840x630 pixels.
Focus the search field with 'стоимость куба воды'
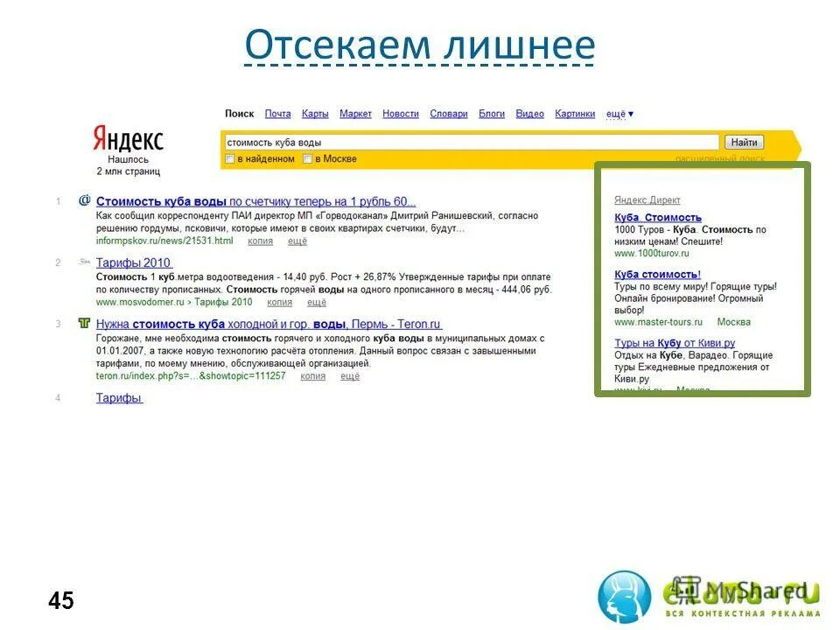471,143
